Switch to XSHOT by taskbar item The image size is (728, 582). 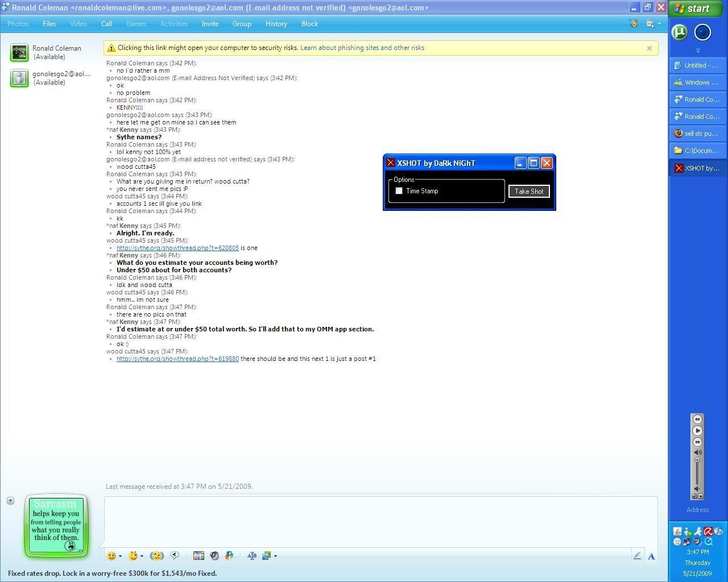698,168
